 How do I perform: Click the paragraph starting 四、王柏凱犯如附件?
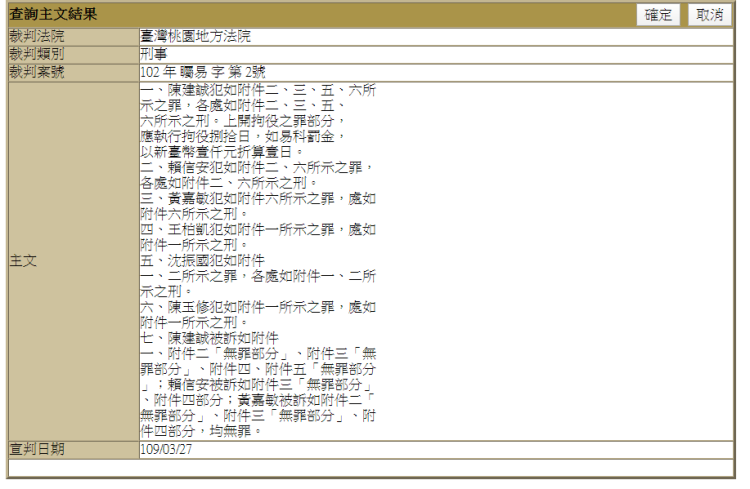[x=258, y=236]
